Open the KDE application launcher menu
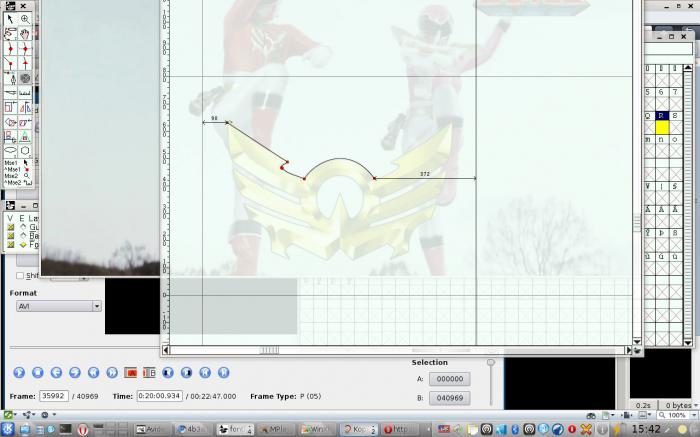This screenshot has width=700, height=437. 8,429
